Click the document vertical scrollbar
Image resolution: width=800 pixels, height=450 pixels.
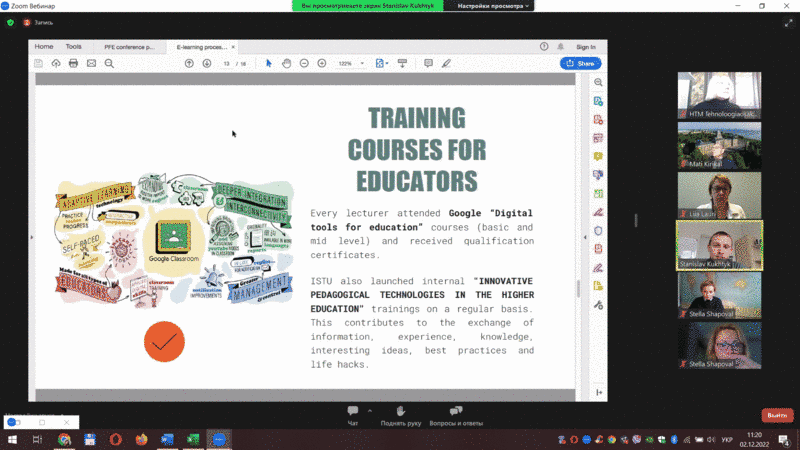click(x=579, y=289)
